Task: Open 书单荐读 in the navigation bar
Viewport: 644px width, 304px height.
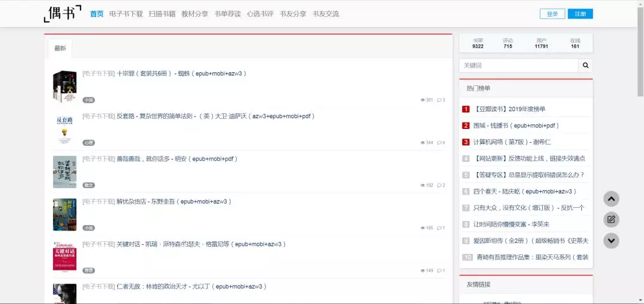Action: (x=228, y=14)
